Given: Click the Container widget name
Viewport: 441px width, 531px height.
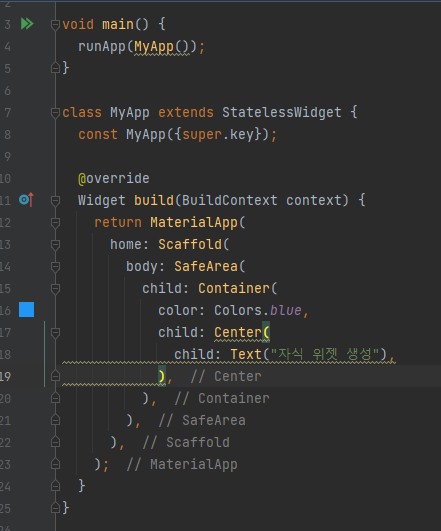Looking at the screenshot, I should [233, 289].
